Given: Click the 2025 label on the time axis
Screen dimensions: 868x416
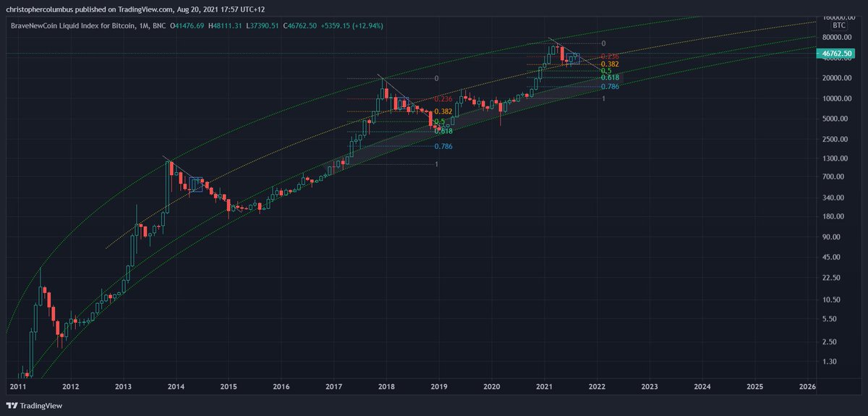Looking at the screenshot, I should (755, 387).
